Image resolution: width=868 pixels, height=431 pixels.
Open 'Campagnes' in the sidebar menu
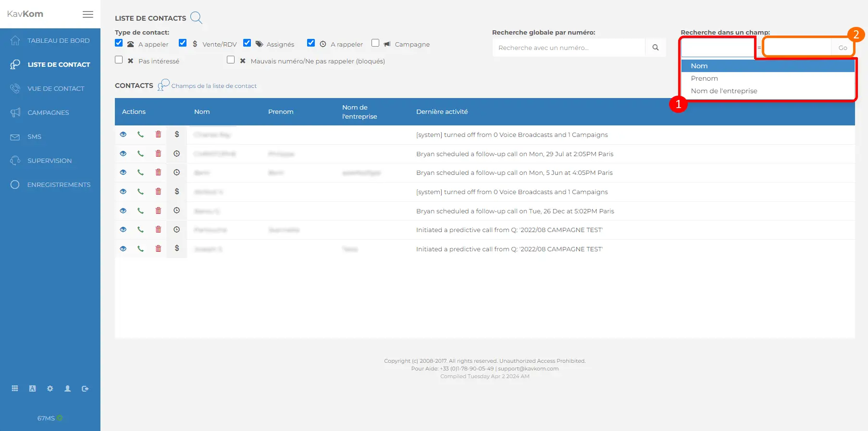click(x=48, y=112)
